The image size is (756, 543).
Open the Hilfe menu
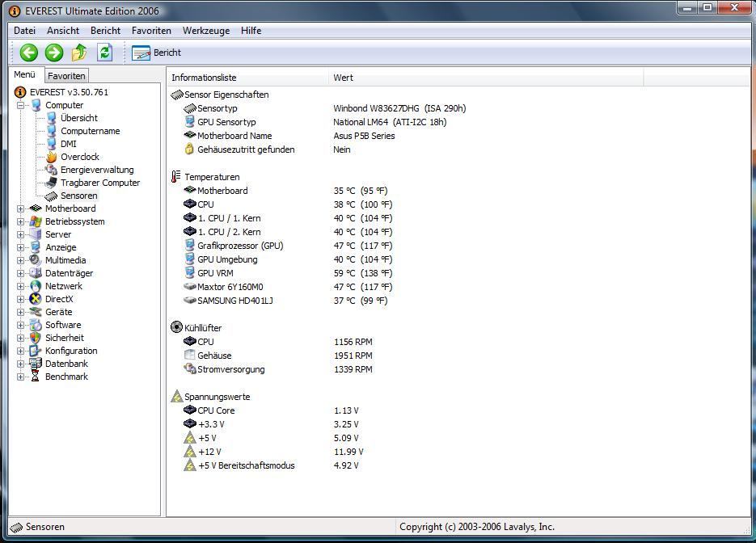click(x=251, y=31)
